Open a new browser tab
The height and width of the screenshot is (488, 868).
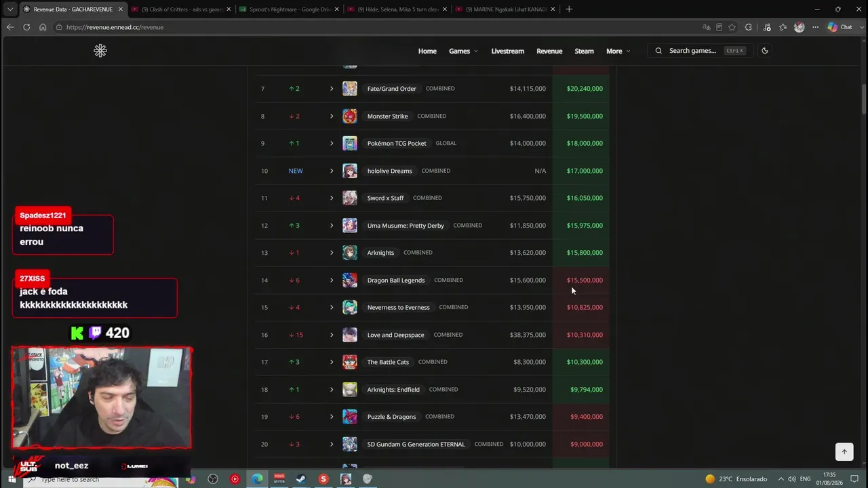(569, 9)
